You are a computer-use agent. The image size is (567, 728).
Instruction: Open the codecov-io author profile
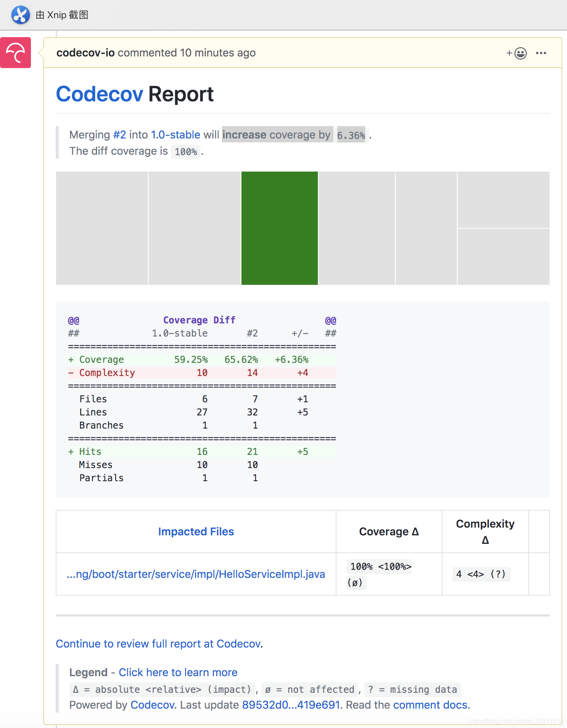point(85,53)
